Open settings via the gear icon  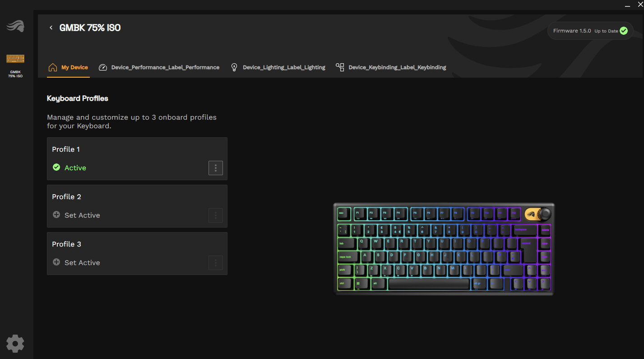tap(15, 344)
